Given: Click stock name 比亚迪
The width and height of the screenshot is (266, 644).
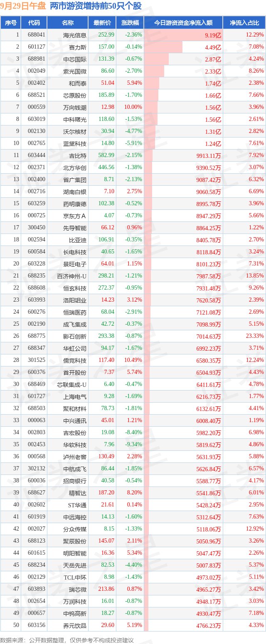Looking at the screenshot, I should [78, 240].
